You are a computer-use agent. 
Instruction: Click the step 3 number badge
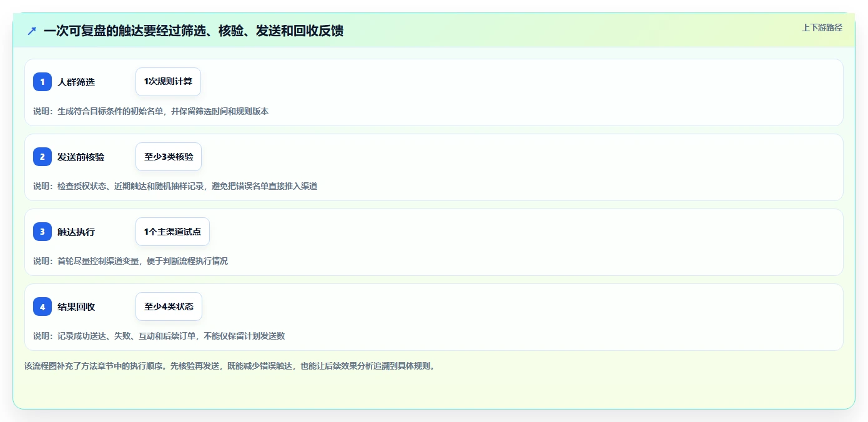point(42,232)
